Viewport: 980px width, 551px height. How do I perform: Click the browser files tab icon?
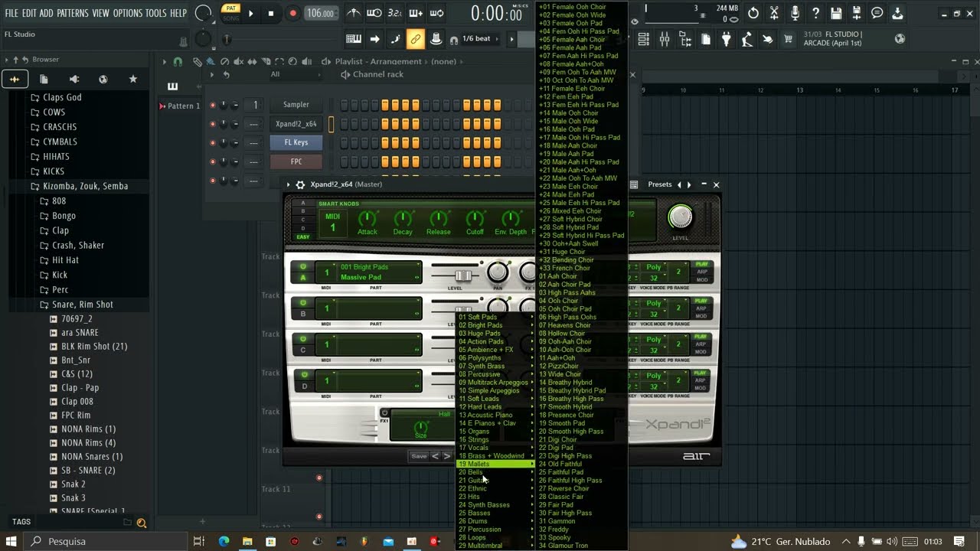44,79
